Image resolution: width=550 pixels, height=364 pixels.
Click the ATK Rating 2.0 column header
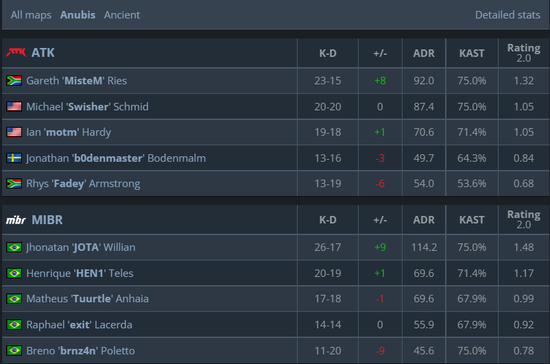click(524, 53)
